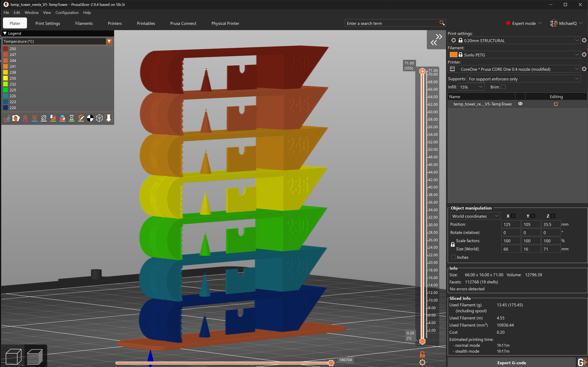Switch to 3D editor view cube icon
Image resolution: width=588 pixels, height=367 pixels.
(13, 356)
